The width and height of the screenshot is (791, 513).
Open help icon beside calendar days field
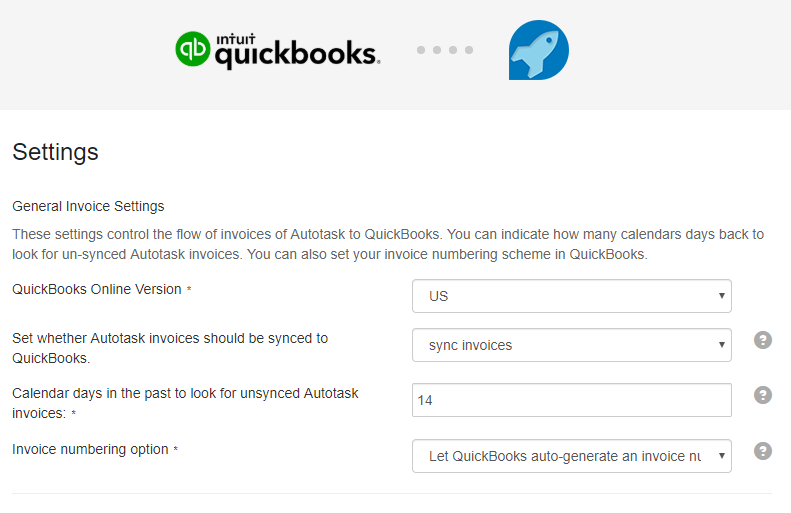click(763, 395)
